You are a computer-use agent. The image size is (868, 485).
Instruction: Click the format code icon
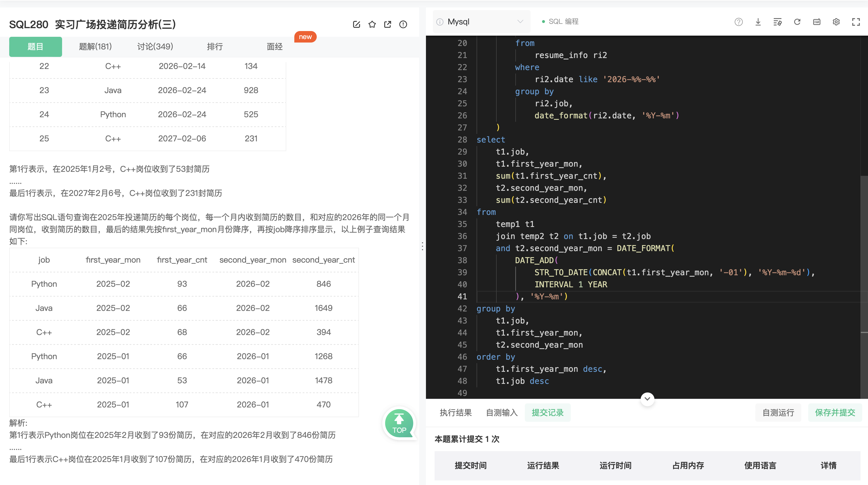(x=777, y=22)
